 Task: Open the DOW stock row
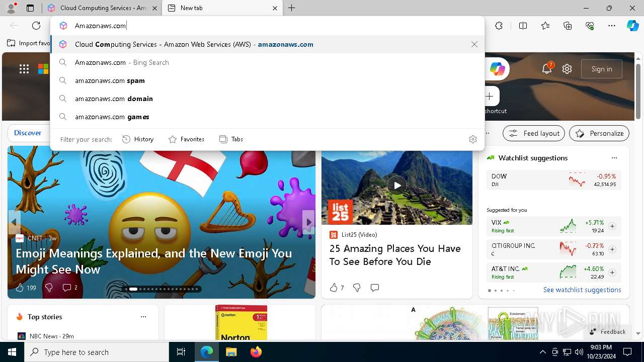pos(553,180)
